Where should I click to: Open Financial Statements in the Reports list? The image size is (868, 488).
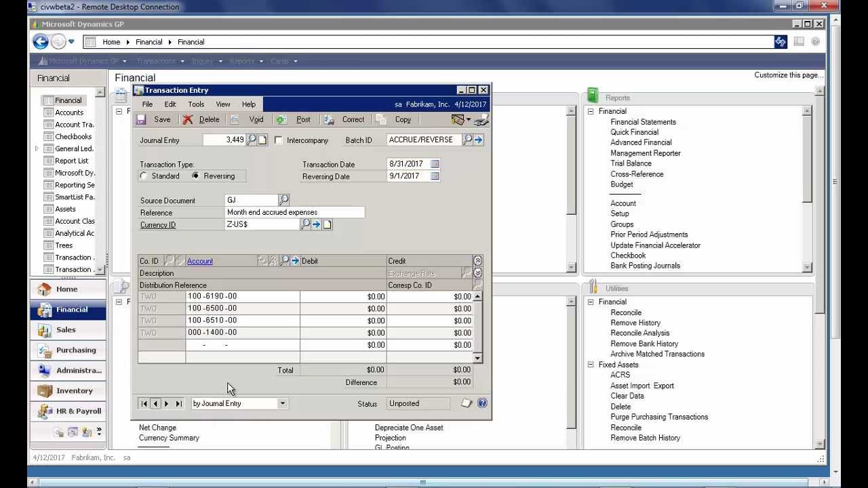pos(643,122)
